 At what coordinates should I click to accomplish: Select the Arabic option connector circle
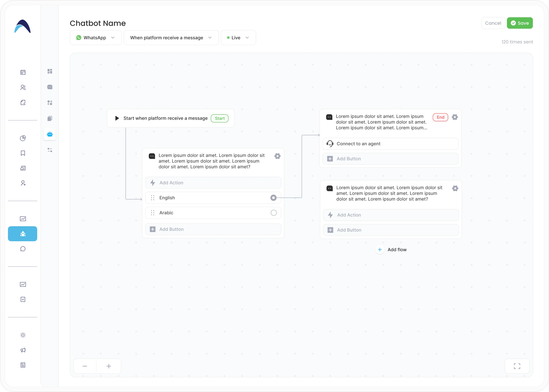[274, 213]
